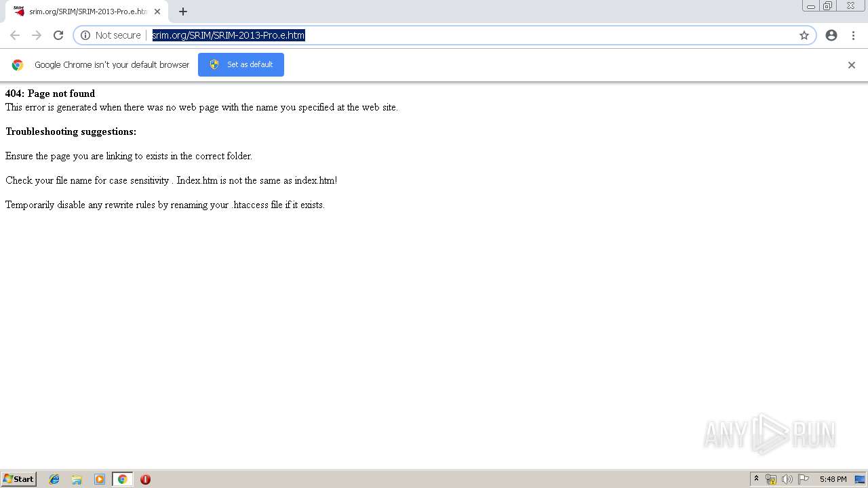
Task: Dismiss the default browser notification bar
Action: coord(852,65)
